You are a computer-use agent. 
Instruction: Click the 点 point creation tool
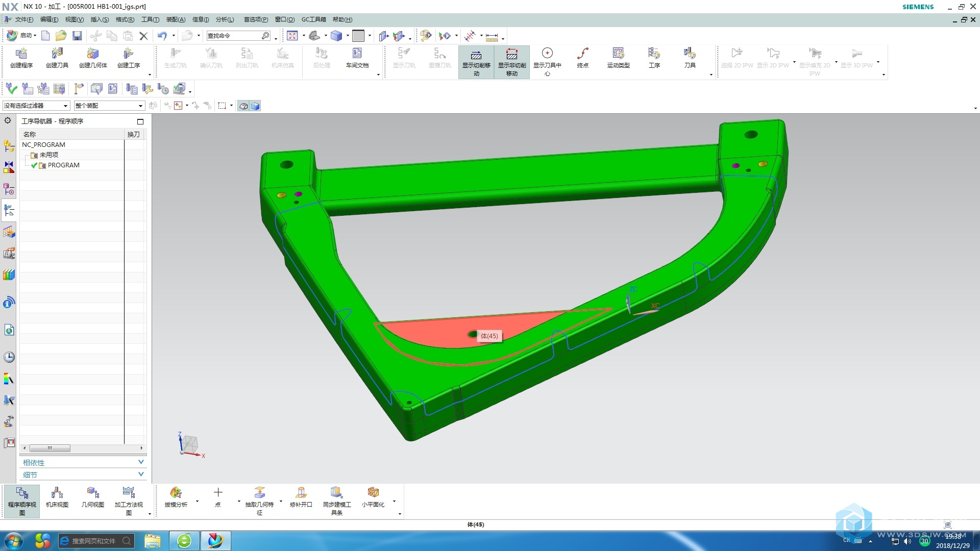(218, 497)
